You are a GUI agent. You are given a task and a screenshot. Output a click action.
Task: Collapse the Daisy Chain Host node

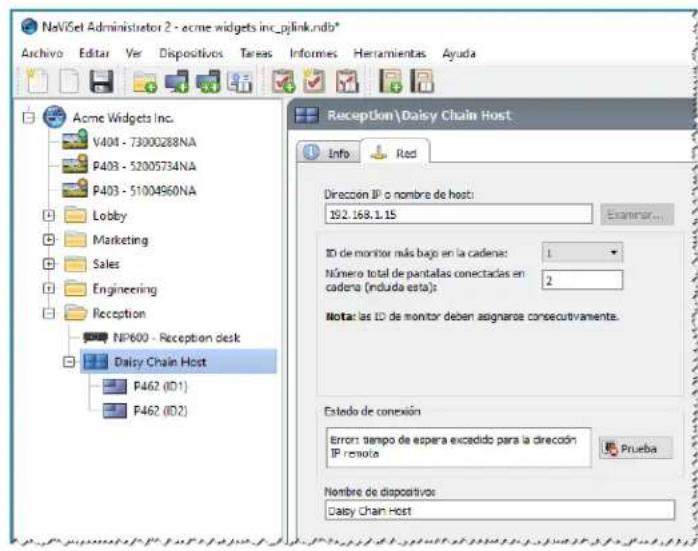point(69,362)
